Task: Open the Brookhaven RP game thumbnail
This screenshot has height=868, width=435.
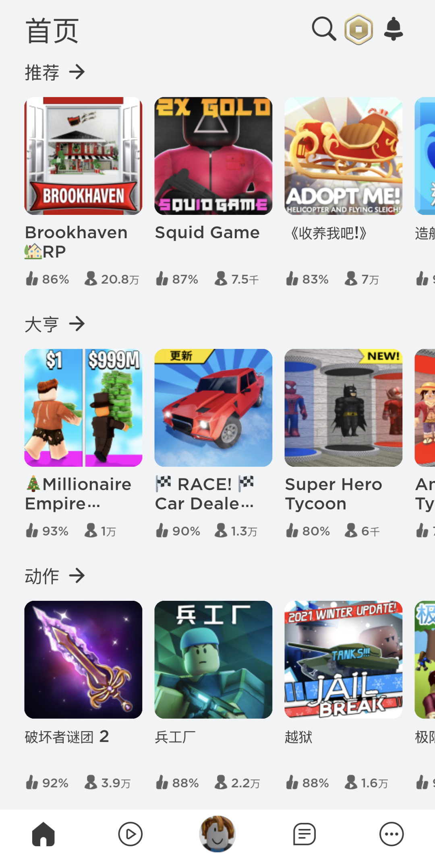Action: click(x=83, y=156)
